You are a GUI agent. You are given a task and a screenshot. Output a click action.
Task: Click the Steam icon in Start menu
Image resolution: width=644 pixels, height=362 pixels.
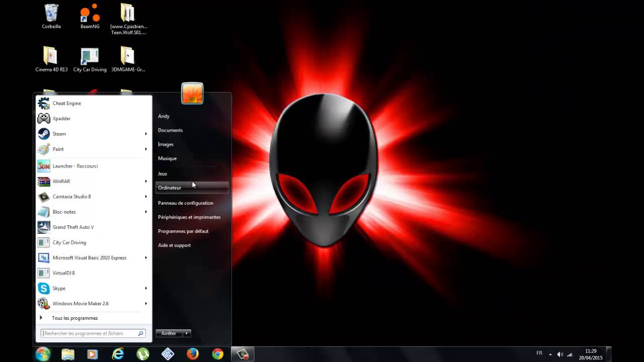click(x=44, y=134)
